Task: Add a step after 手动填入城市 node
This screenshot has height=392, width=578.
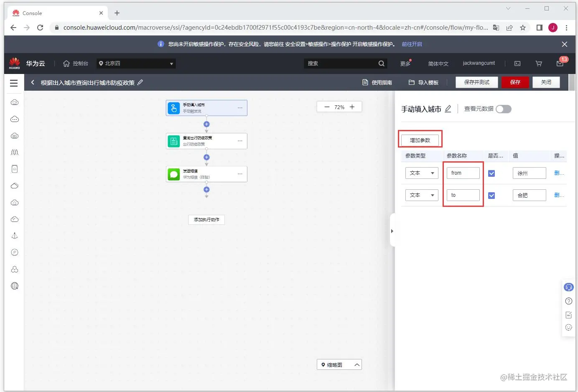Action: [206, 124]
